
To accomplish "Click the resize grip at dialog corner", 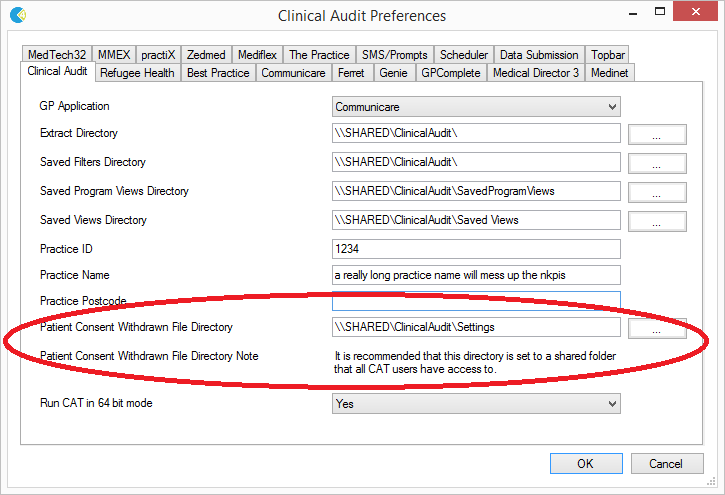I will [711, 482].
